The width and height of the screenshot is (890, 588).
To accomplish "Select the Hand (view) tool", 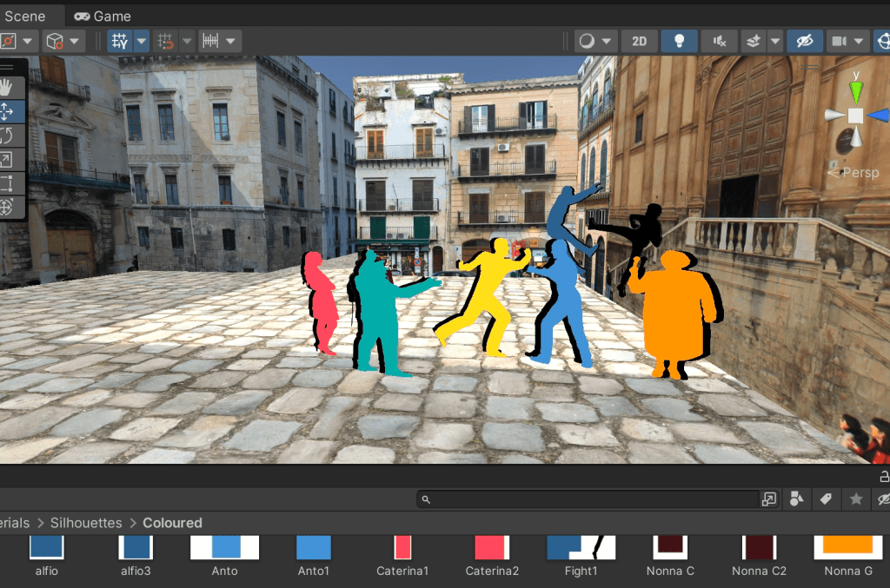I will click(x=7, y=86).
